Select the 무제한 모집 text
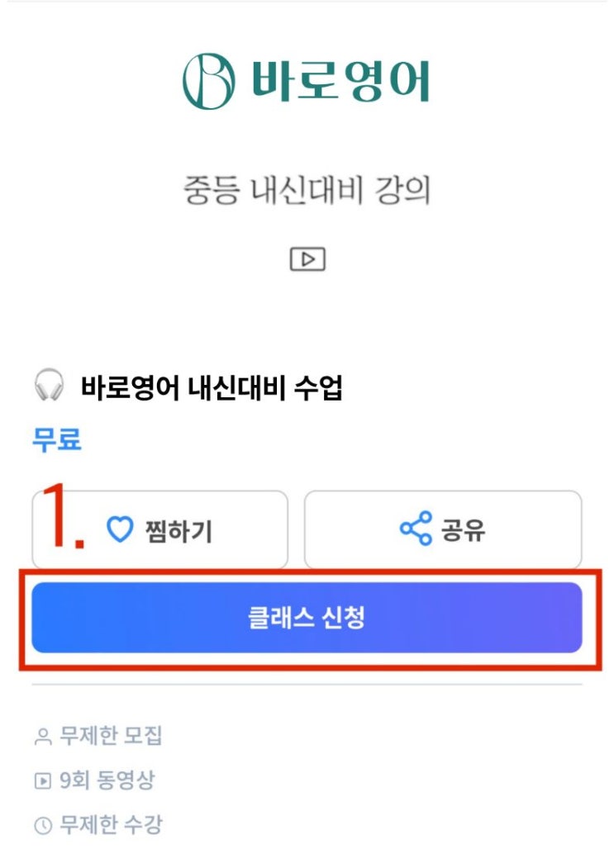Image resolution: width=614 pixels, height=868 pixels. pyautogui.click(x=111, y=737)
